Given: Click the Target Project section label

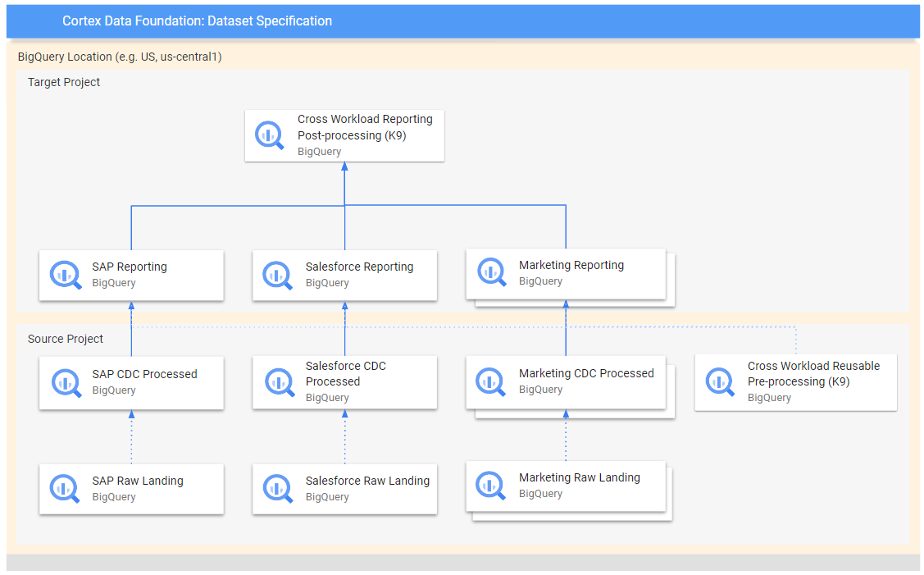Looking at the screenshot, I should pyautogui.click(x=64, y=82).
